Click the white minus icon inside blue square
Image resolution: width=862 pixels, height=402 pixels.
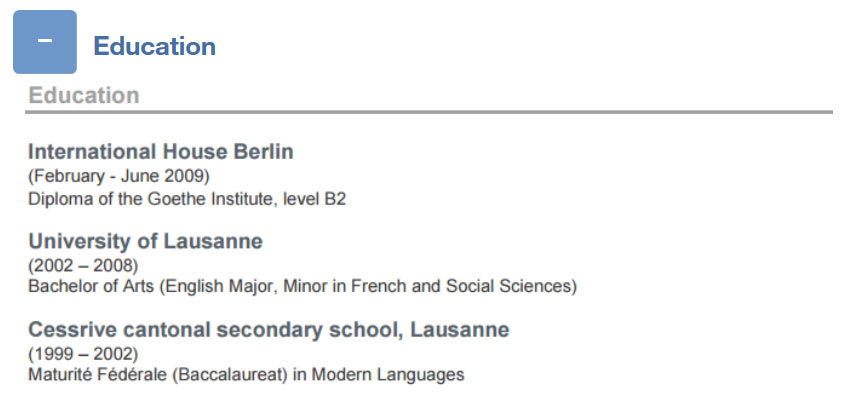[x=45, y=41]
